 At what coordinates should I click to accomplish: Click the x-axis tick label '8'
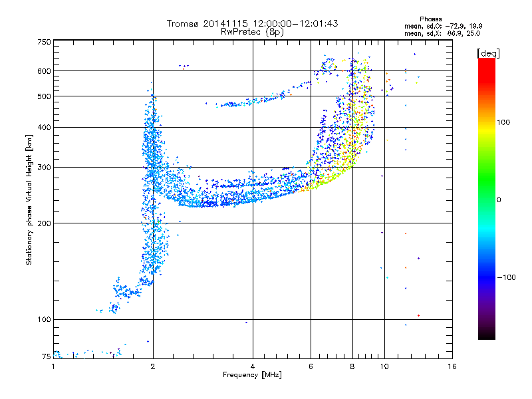coord(352,366)
